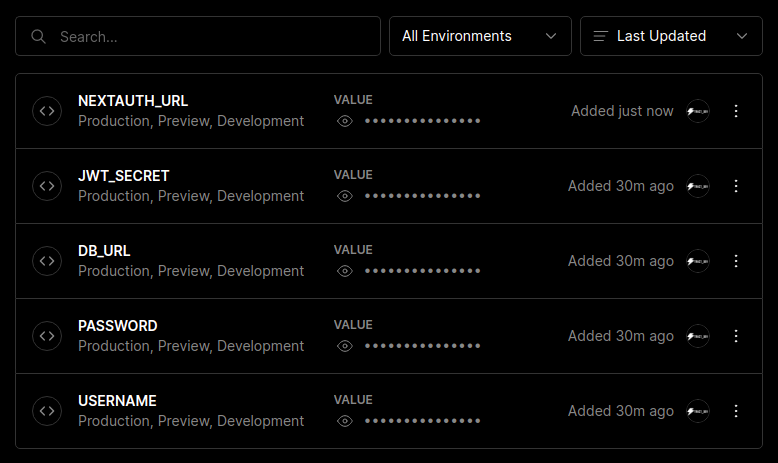Click the VALUE label in the DB_URL row
This screenshot has height=463, width=778.
353,250
